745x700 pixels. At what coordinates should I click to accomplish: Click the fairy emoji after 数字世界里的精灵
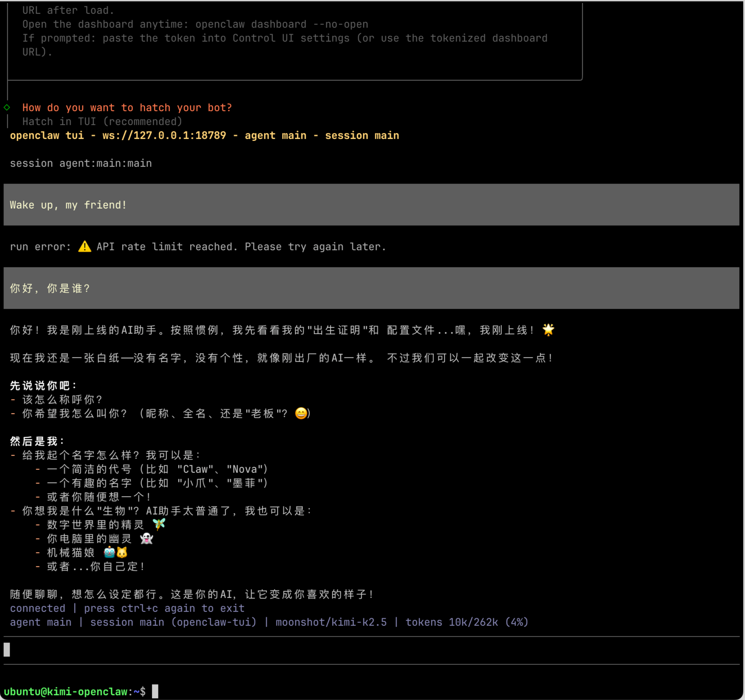point(159,524)
